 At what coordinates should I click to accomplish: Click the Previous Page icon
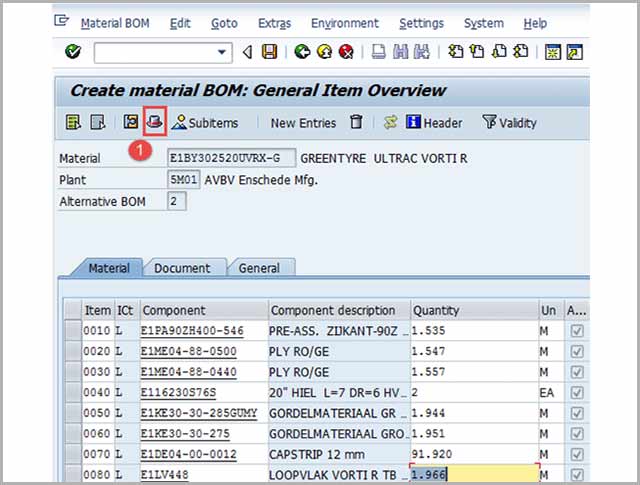(477, 52)
